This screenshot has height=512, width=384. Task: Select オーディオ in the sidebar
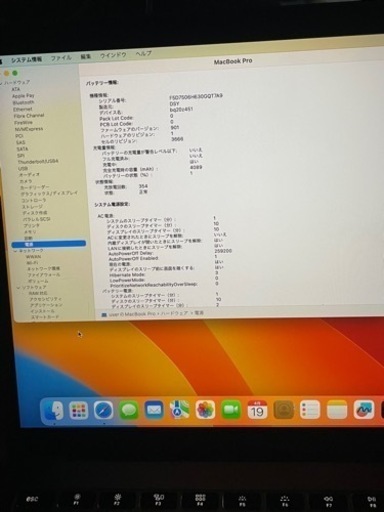[x=29, y=175]
